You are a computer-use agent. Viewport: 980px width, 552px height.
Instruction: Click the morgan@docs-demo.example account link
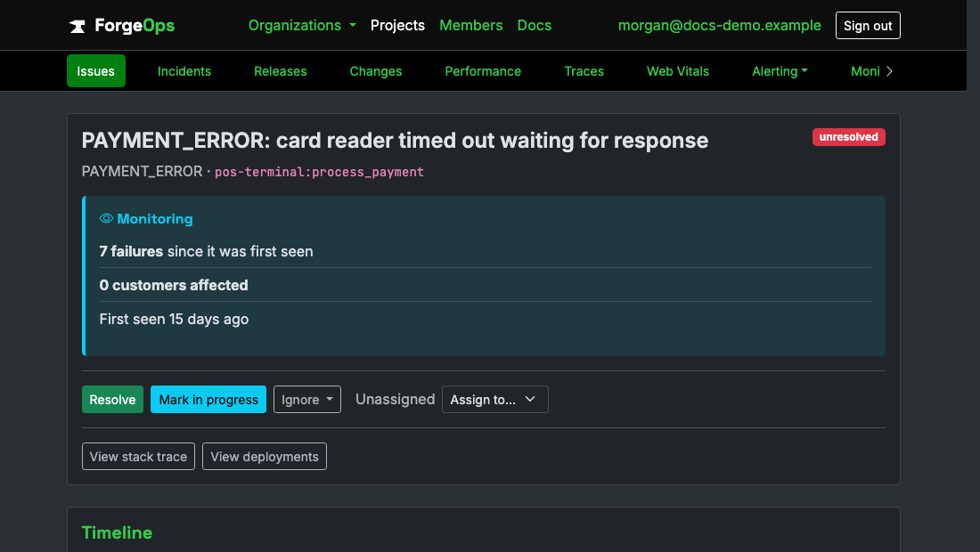(719, 26)
